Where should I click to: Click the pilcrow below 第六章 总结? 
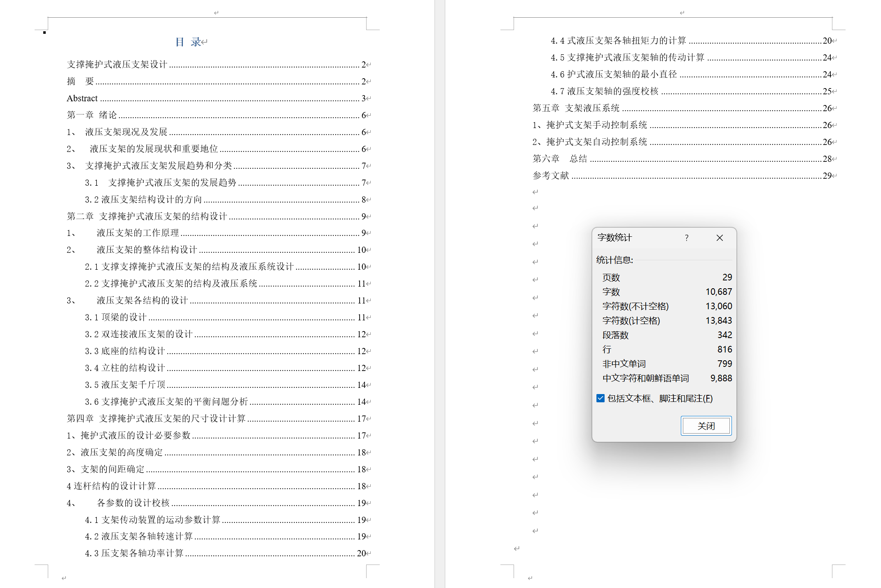tap(535, 191)
